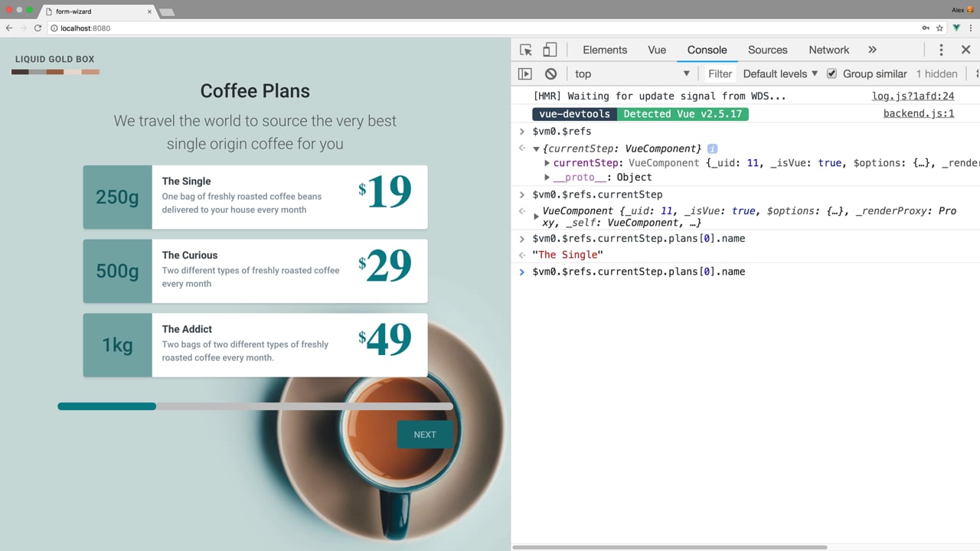
Task: Switch to the Vue tab
Action: click(657, 50)
